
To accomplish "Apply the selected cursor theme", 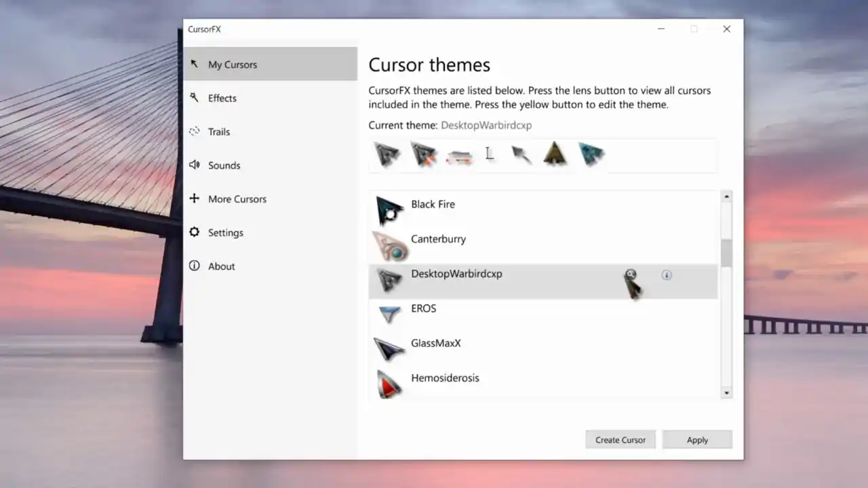I will [697, 440].
